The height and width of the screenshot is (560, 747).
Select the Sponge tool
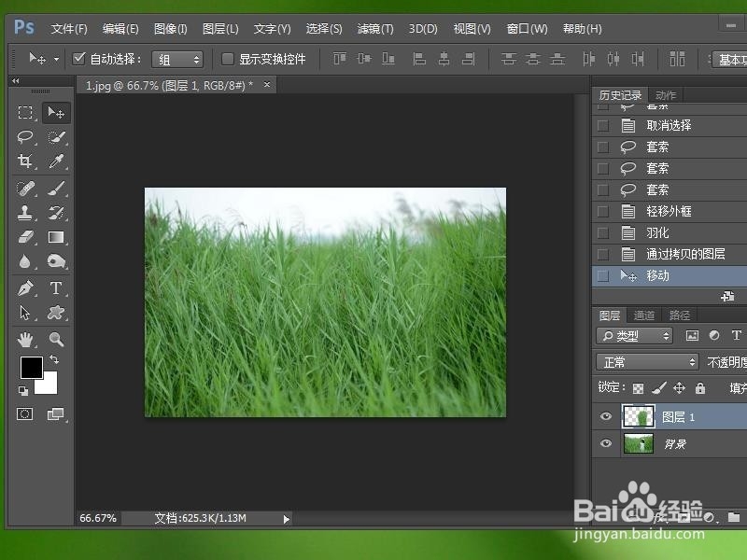[x=56, y=261]
